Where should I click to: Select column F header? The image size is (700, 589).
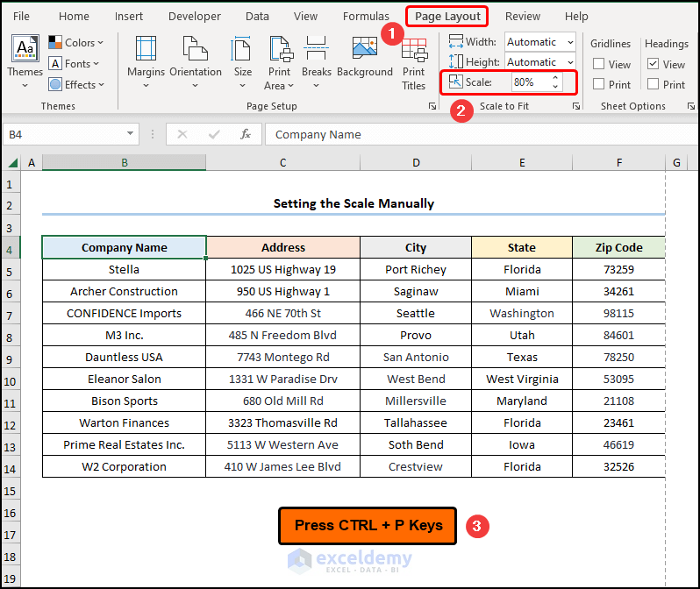(x=618, y=163)
